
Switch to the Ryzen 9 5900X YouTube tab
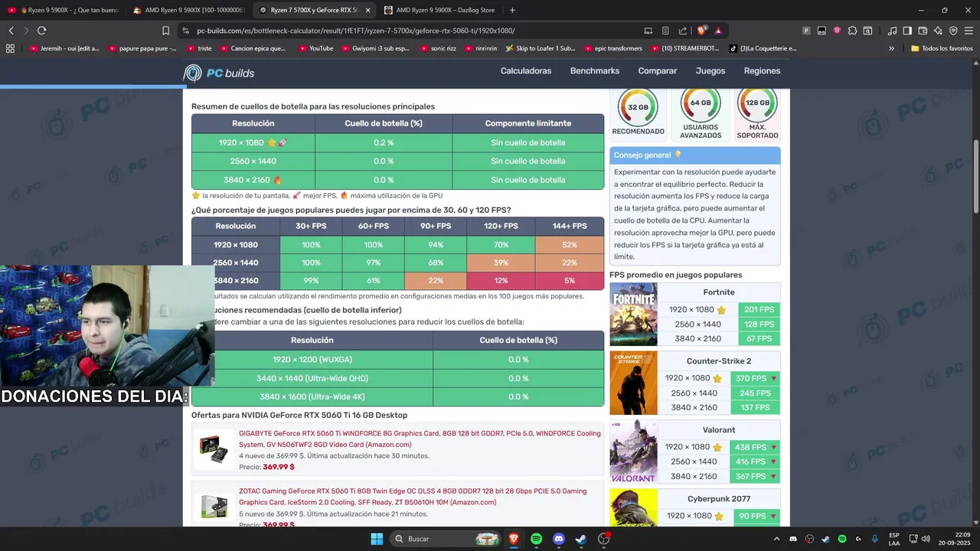point(62,10)
